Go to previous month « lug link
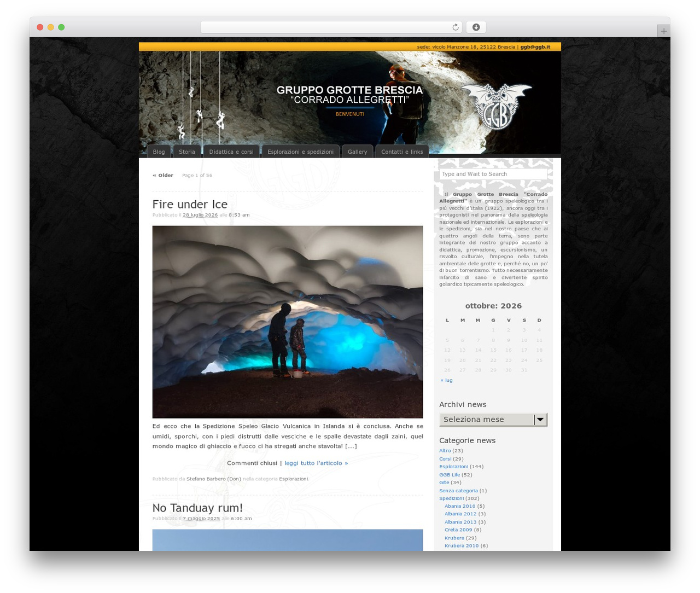 coord(447,380)
